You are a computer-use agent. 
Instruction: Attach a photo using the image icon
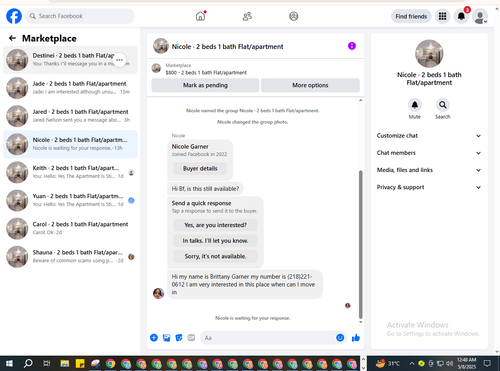click(166, 338)
